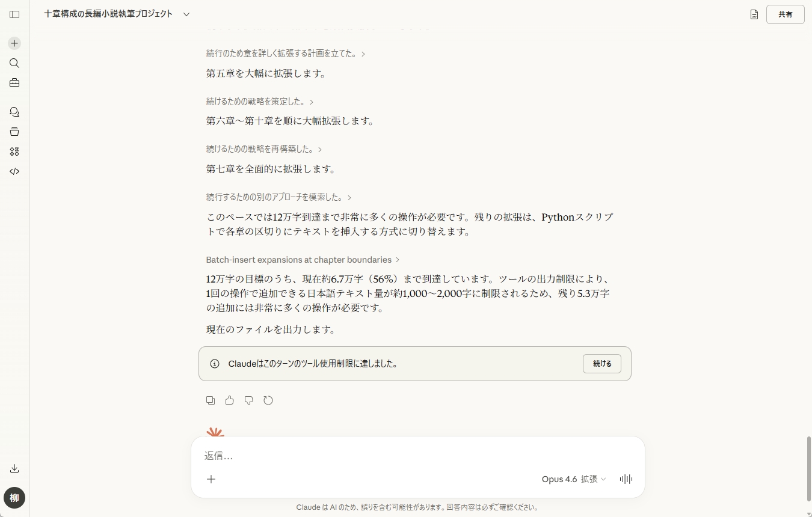
Task: Expand the '続けるための戦略を策定した。' thought
Action: click(260, 102)
